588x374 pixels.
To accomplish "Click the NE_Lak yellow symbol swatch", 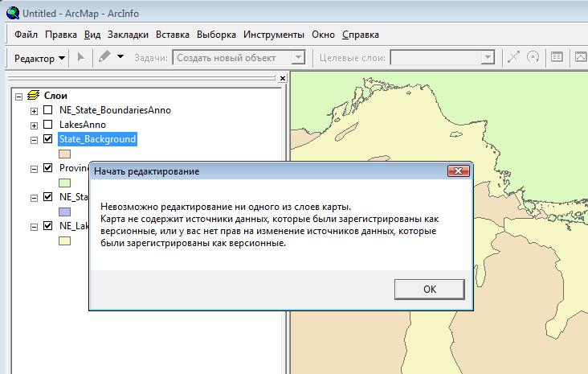I will [64, 240].
